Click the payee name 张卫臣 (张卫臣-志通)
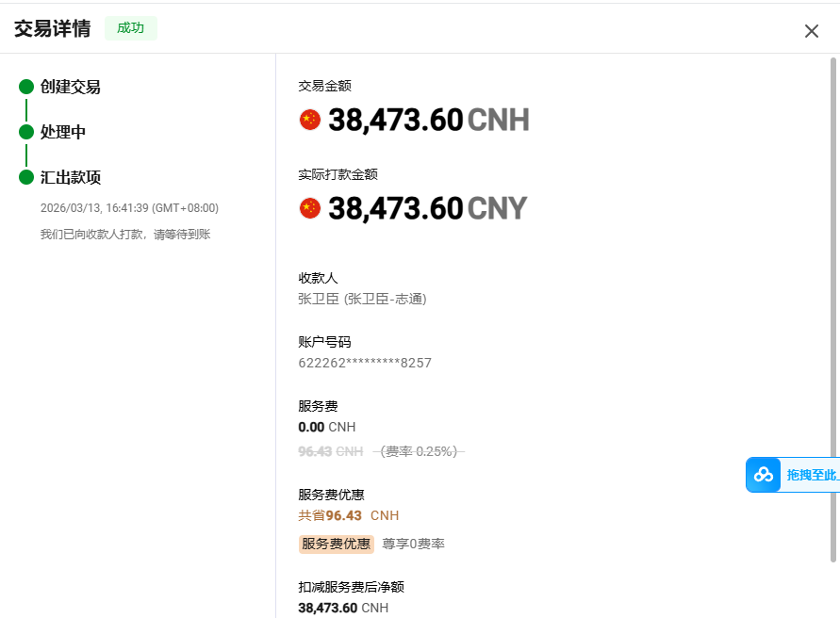This screenshot has height=618, width=840. pyautogui.click(x=362, y=299)
